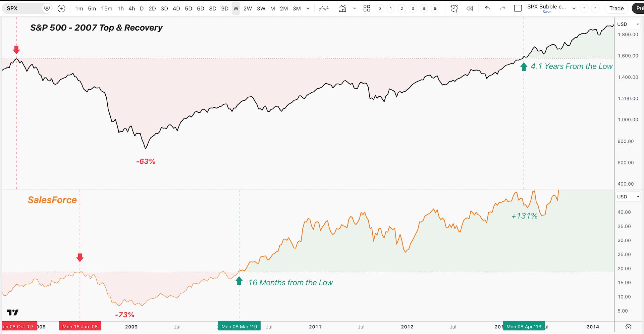Pick the 5D interval
This screenshot has width=644, height=334.
tap(189, 8)
